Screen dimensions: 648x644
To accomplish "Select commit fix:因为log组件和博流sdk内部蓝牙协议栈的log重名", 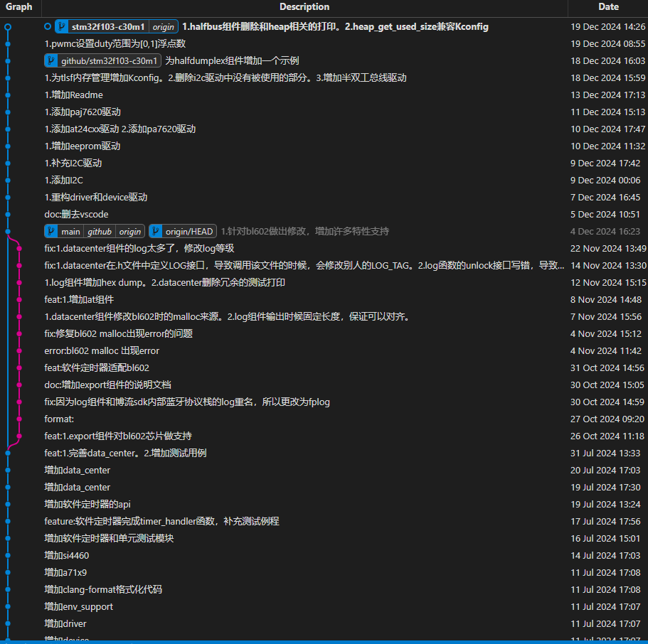I will click(187, 402).
